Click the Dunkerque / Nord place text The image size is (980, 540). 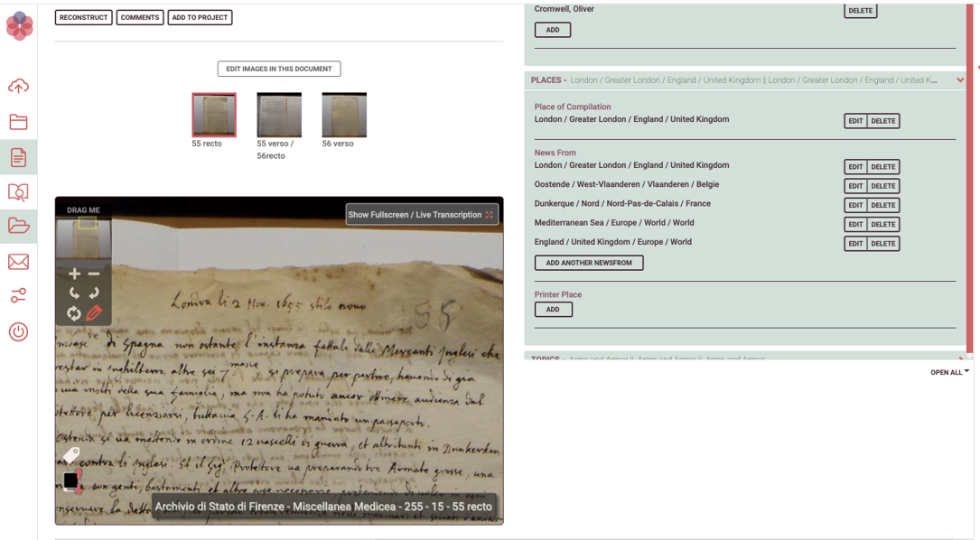click(622, 204)
